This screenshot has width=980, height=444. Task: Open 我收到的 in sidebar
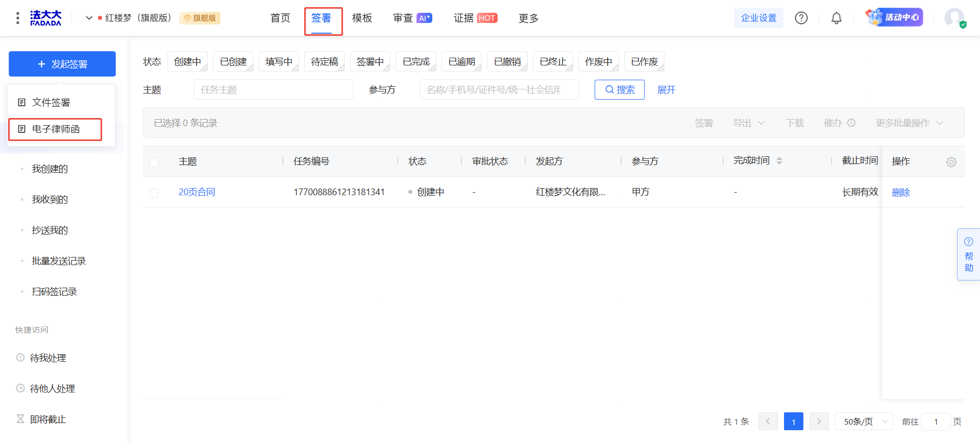[50, 200]
